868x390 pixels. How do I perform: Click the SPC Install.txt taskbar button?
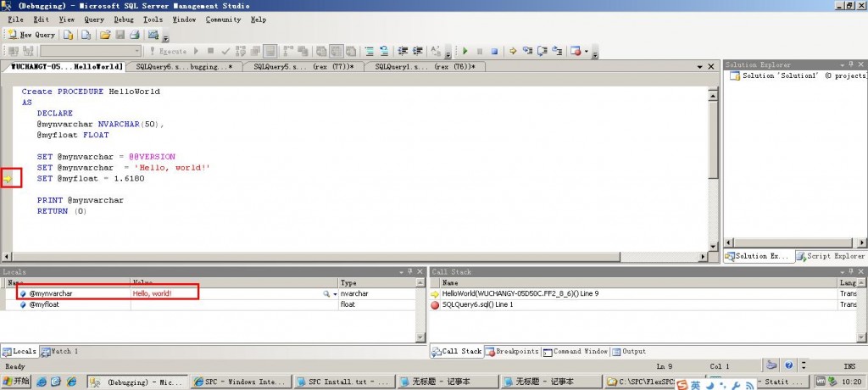click(x=344, y=382)
